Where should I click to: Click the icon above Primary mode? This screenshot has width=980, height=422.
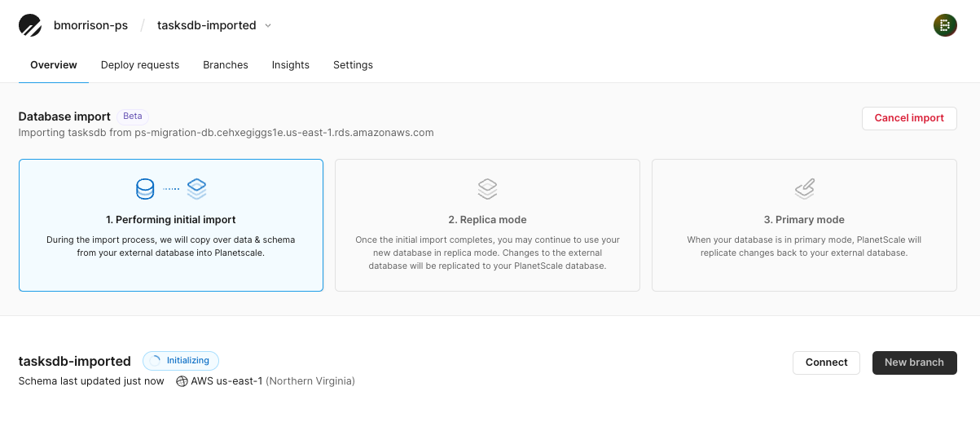[804, 189]
